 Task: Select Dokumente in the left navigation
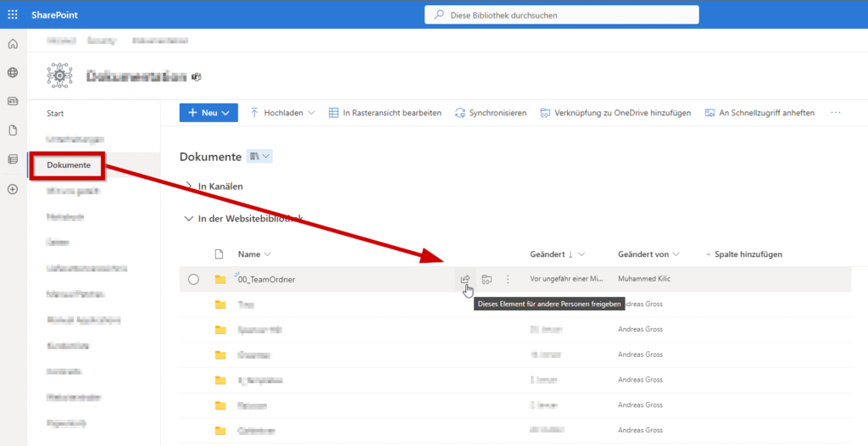pyautogui.click(x=69, y=165)
